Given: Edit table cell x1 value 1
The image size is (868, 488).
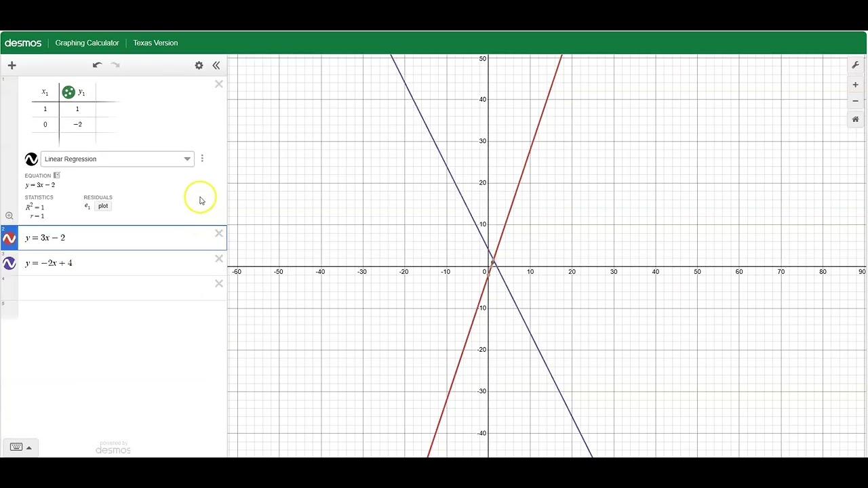Looking at the screenshot, I should point(45,109).
